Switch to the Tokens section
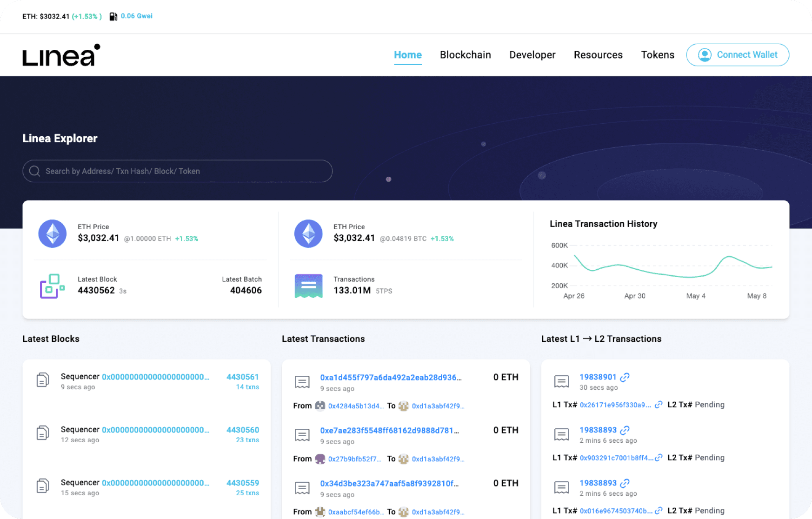 658,54
